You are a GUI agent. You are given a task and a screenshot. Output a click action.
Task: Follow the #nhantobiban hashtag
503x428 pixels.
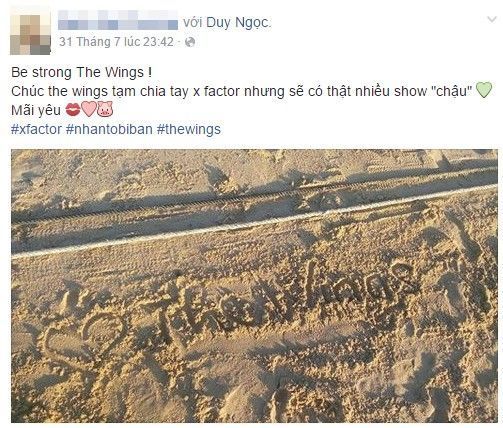point(109,129)
